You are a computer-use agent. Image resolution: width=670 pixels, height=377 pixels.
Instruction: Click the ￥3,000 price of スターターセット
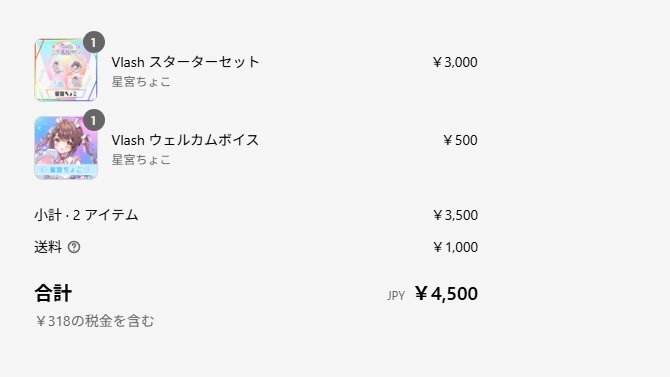tap(455, 62)
